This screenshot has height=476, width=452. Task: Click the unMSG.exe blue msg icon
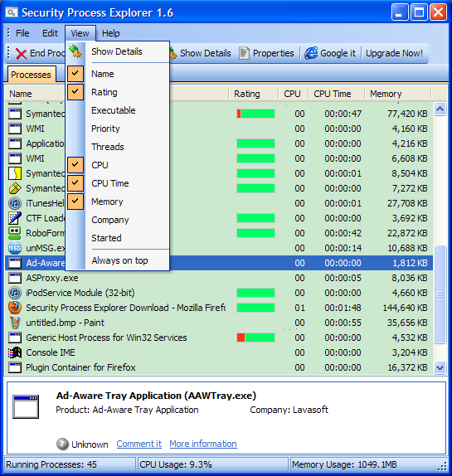[x=15, y=248]
